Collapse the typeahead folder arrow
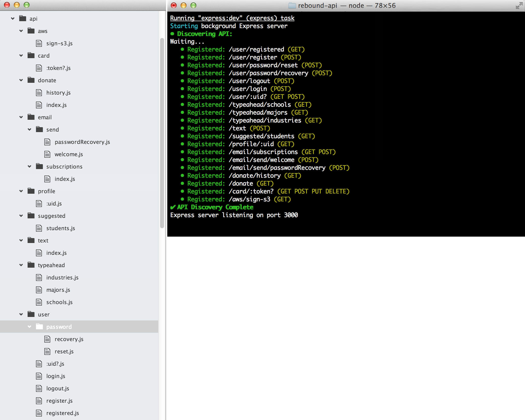The image size is (525, 420). click(21, 265)
